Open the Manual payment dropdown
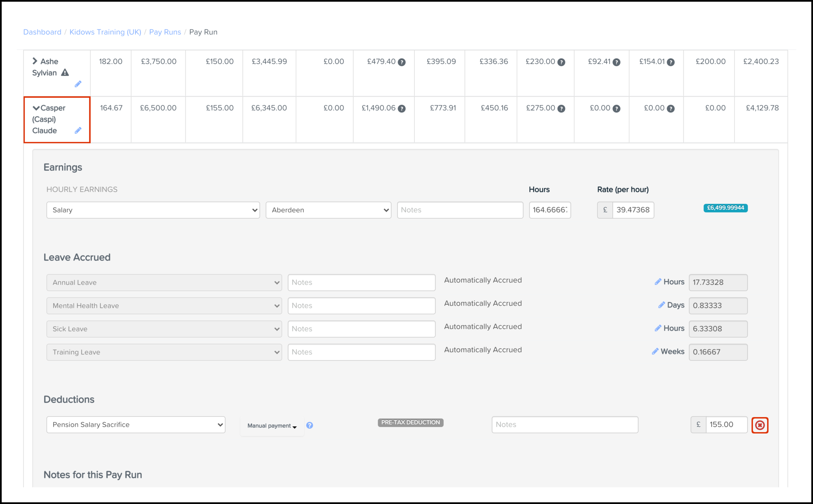813x504 pixels. 272,426
